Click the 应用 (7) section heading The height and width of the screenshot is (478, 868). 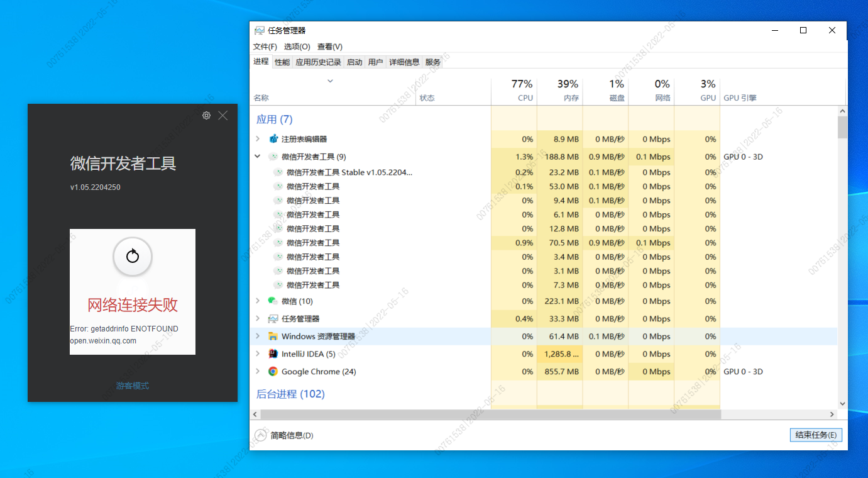click(275, 119)
